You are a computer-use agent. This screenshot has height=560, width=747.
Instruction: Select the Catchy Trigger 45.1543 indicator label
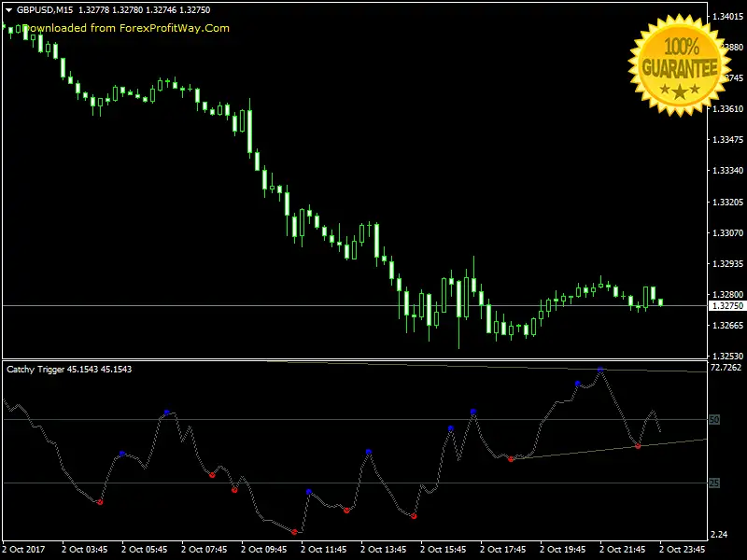[69, 369]
